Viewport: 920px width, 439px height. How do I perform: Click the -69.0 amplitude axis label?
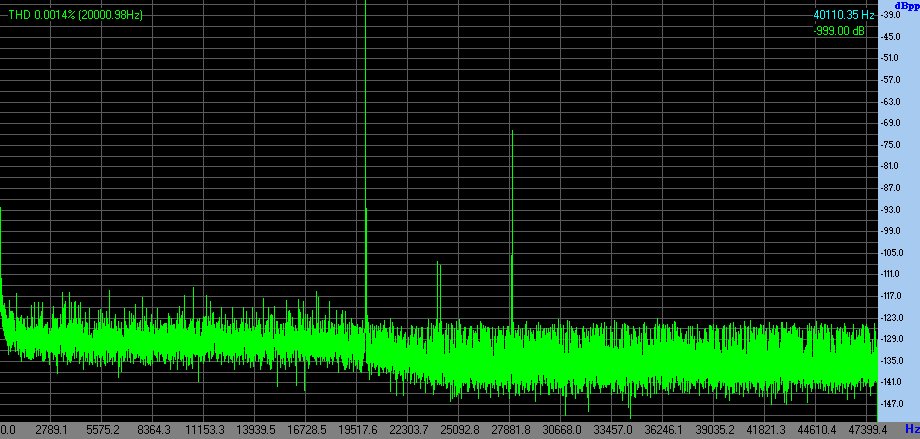point(891,123)
